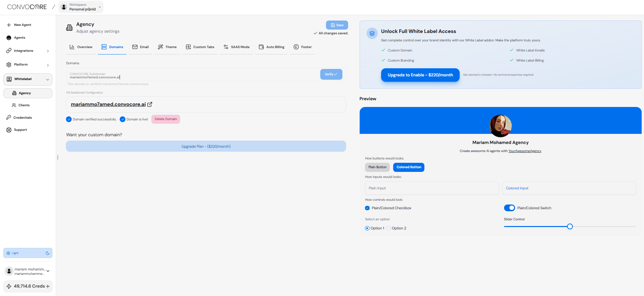
Task: Open the user account menu chevron
Action: [x=48, y=271]
